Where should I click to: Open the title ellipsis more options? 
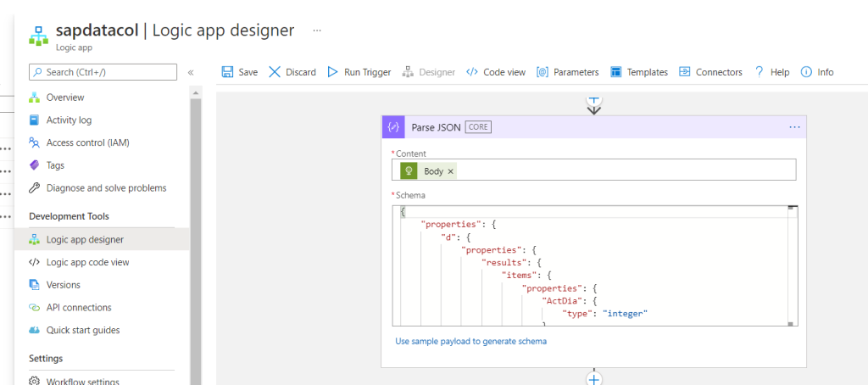pyautogui.click(x=317, y=31)
